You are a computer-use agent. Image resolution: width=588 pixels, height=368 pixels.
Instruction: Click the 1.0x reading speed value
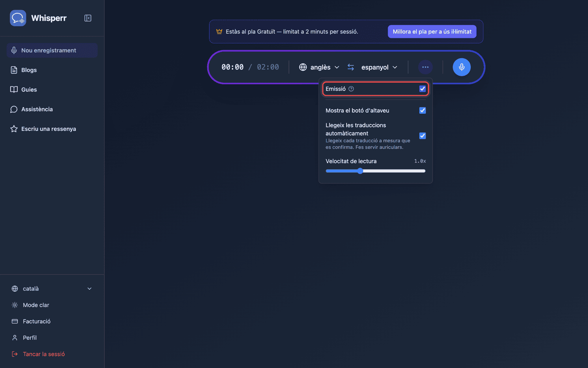(420, 161)
